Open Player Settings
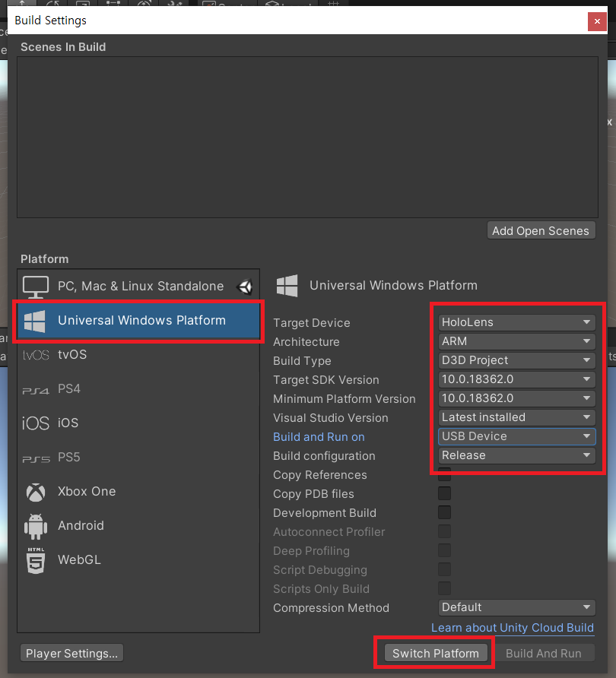 pyautogui.click(x=71, y=653)
